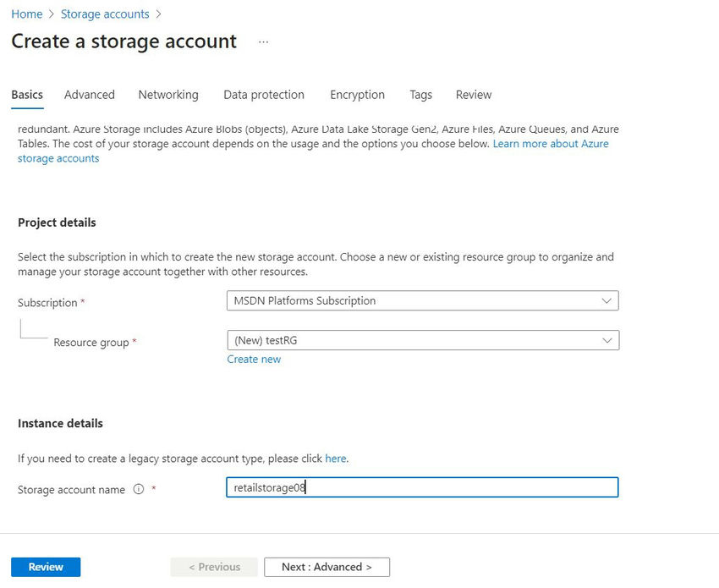Select the Encryption tab
This screenshot has width=719, height=588.
click(357, 95)
